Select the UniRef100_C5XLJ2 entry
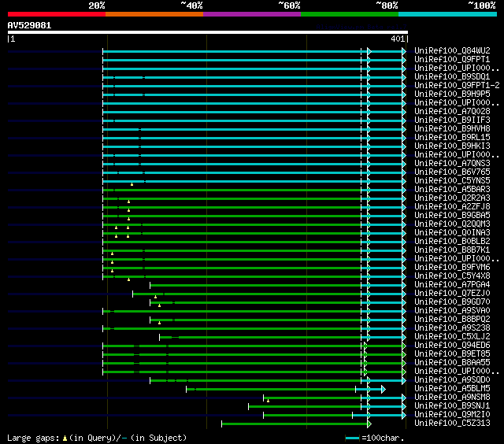Screen dimensions: 504x444 pos(452,337)
